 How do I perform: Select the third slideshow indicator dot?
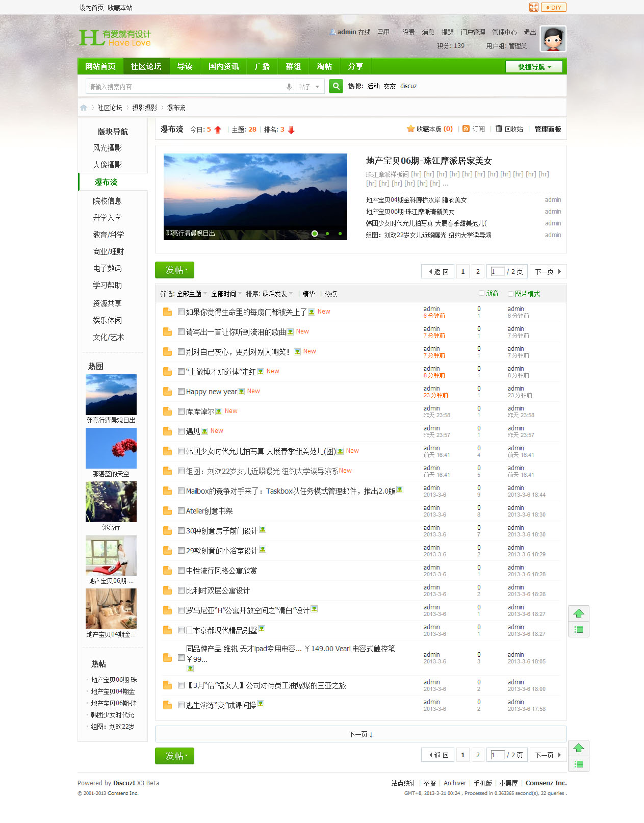340,234
